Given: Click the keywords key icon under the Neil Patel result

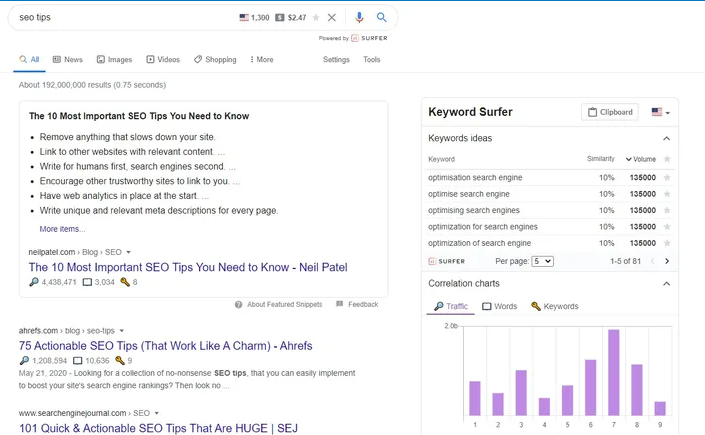Looking at the screenshot, I should (x=125, y=282).
